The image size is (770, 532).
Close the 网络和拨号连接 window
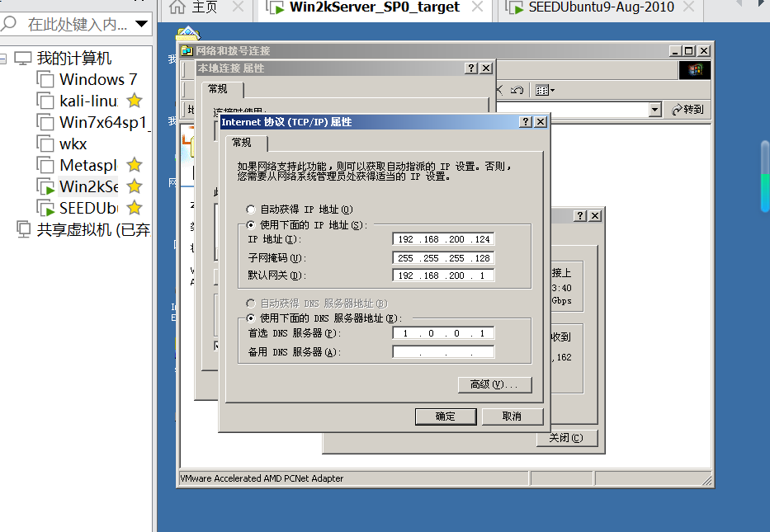(704, 51)
